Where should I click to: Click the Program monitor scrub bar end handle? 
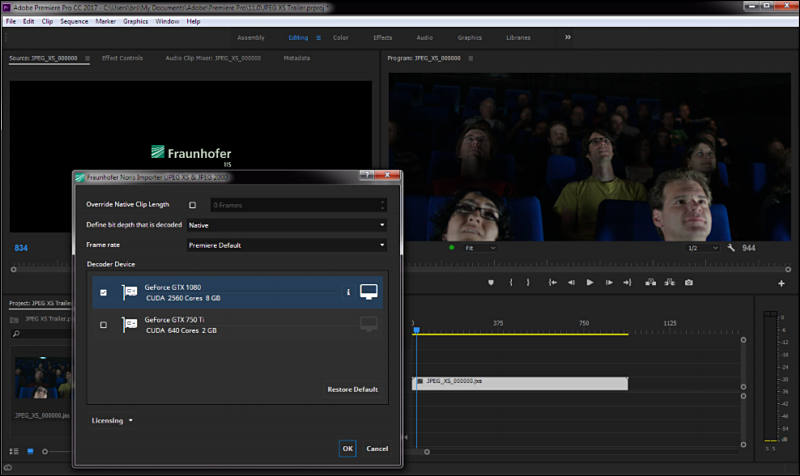tap(788, 269)
